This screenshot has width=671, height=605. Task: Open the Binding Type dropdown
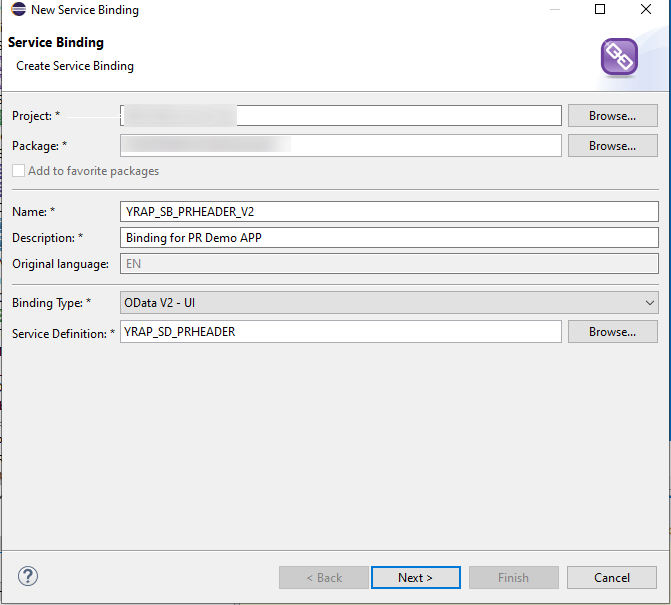389,303
